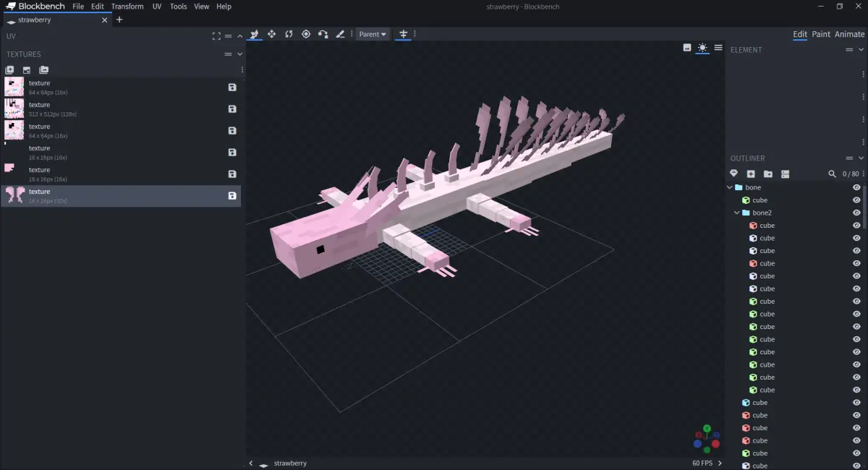868x470 pixels.
Task: Collapse the Textures panel
Action: [240, 54]
